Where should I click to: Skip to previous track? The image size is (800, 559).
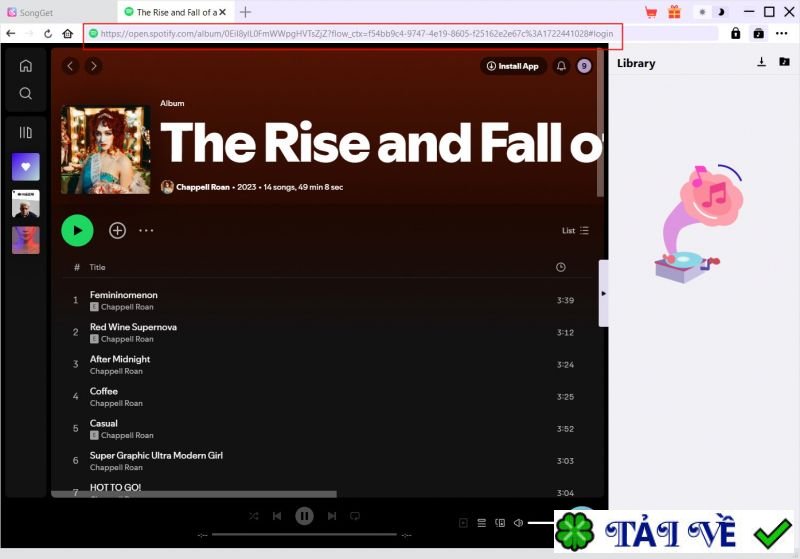click(x=277, y=516)
